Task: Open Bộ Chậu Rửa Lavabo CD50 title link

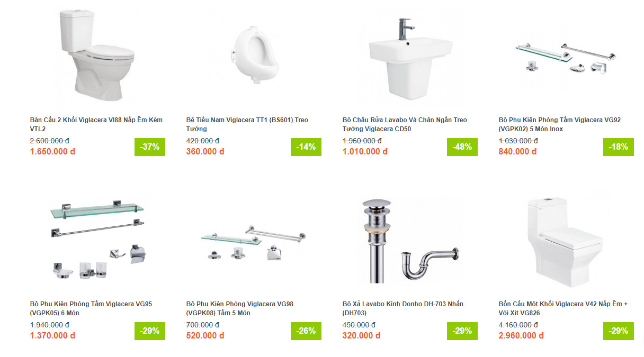Action: point(405,124)
